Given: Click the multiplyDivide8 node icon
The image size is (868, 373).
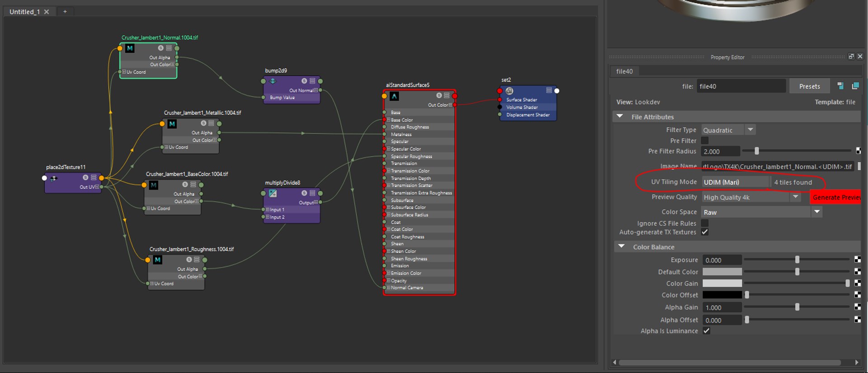Looking at the screenshot, I should (x=273, y=193).
